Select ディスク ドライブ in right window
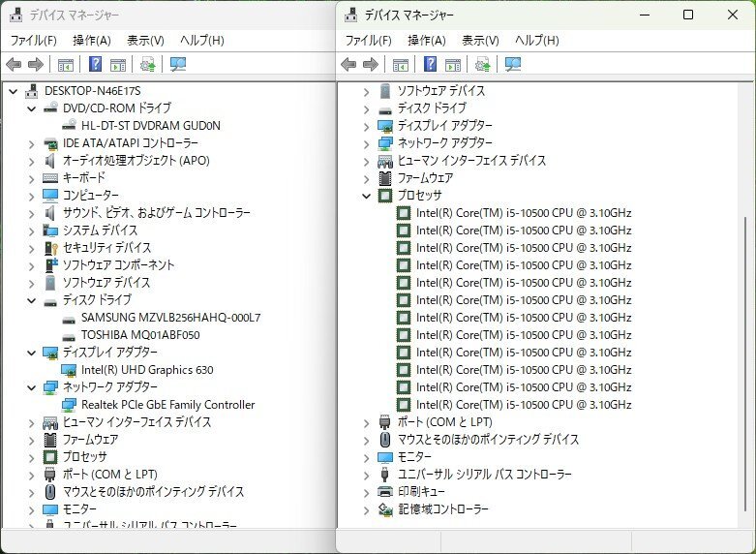This screenshot has height=554, width=756. (x=432, y=108)
